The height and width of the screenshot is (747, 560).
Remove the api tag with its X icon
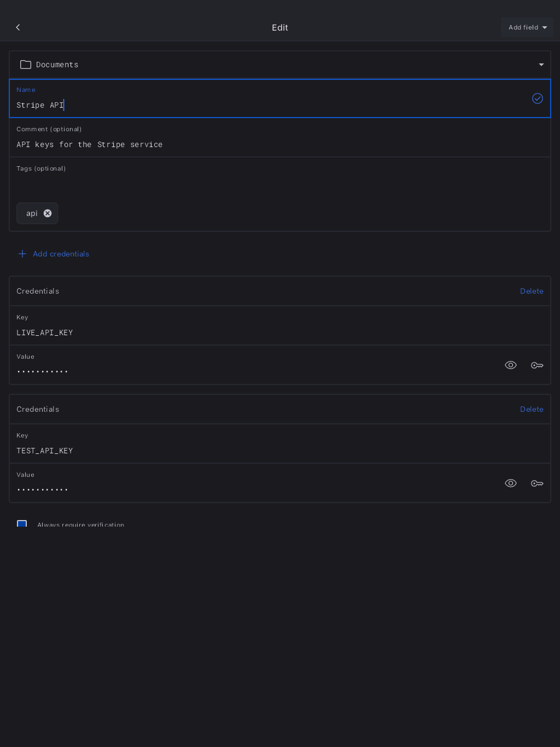(48, 213)
